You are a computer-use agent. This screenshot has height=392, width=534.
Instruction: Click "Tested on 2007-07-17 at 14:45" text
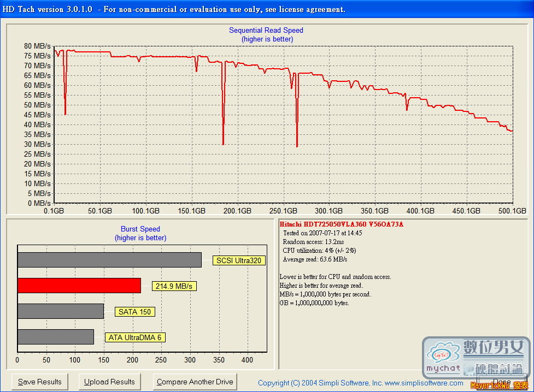322,233
